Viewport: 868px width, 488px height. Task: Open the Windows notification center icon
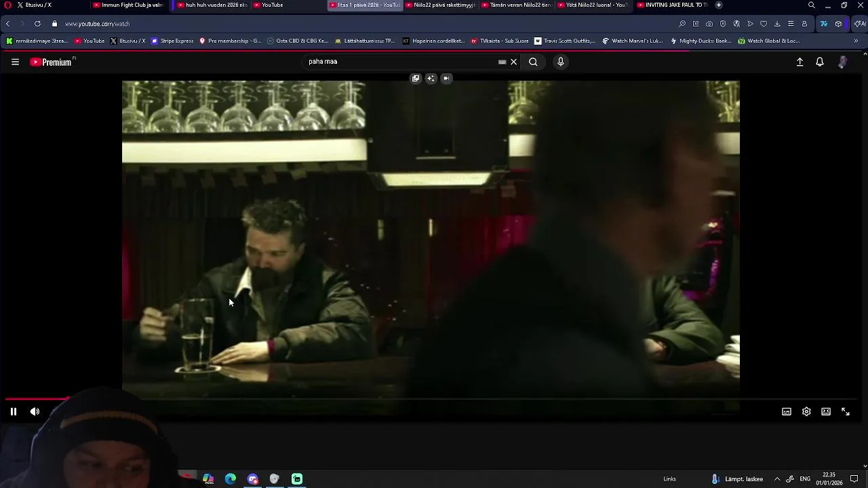[x=854, y=479]
